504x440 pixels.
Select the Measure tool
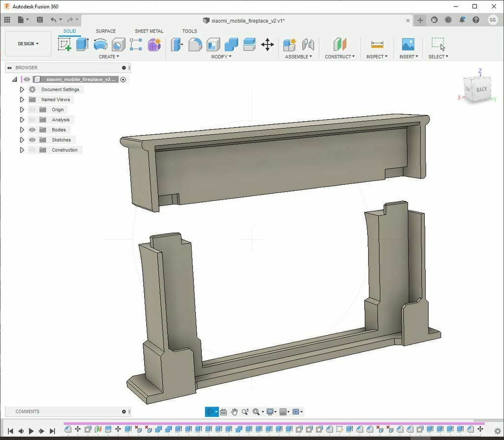click(377, 44)
